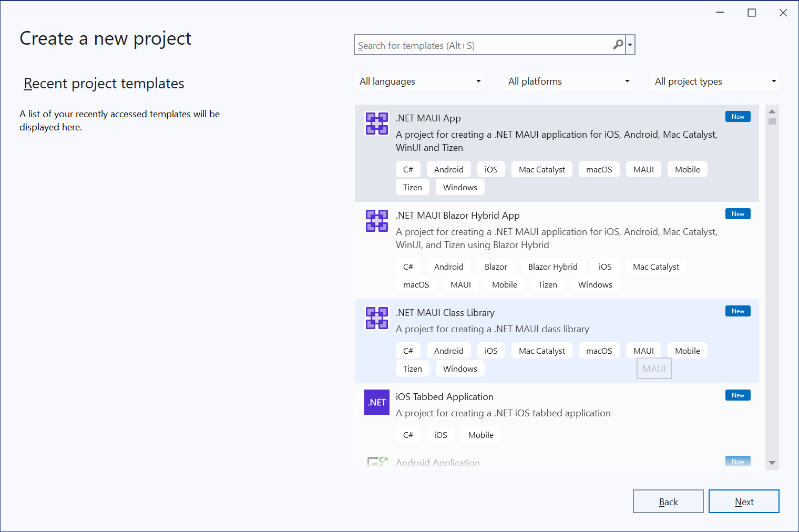Screen dimensions: 799x532
Task: Open the All platforms filter dropdown
Action: (x=568, y=81)
